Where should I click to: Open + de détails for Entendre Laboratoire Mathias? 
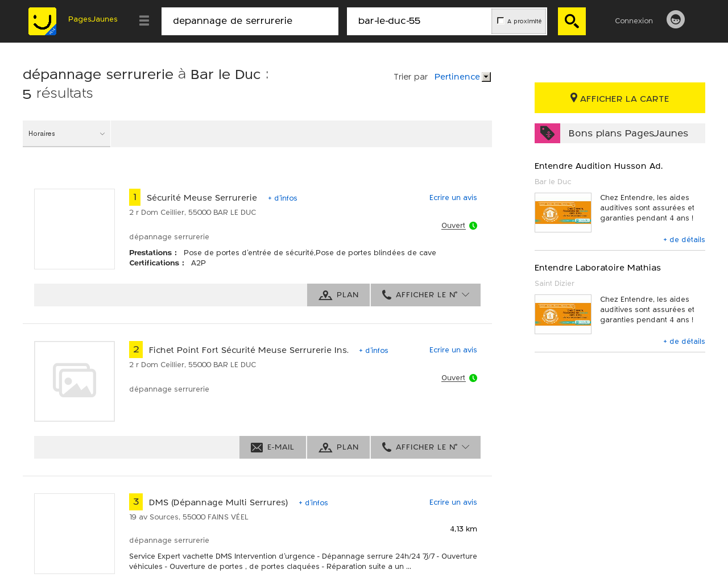(684, 342)
